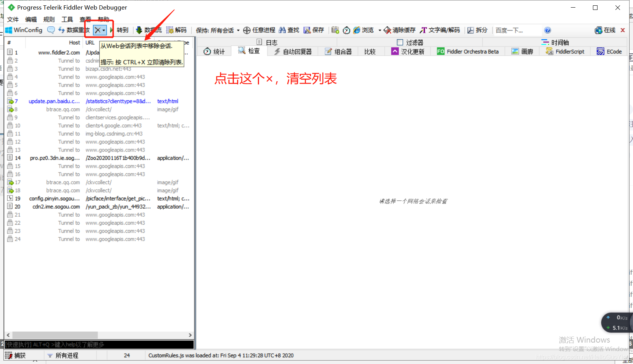Open the 编辑 menu
Image resolution: width=633 pixels, height=364 pixels.
[x=31, y=19]
